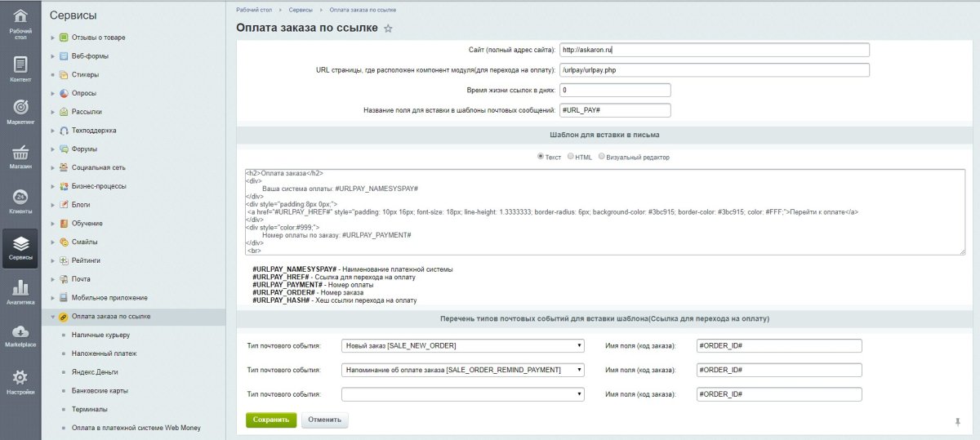Open the Marketplace cloud icon
Image resolution: width=980 pixels, height=440 pixels.
(20, 334)
